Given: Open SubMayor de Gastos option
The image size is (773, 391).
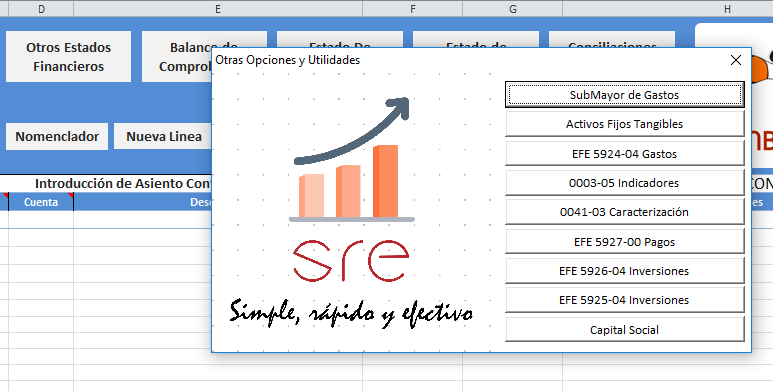Looking at the screenshot, I should coord(625,95).
